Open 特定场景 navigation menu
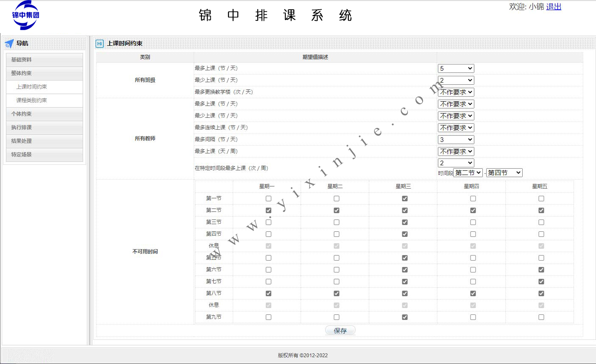The image size is (596, 364). [45, 155]
